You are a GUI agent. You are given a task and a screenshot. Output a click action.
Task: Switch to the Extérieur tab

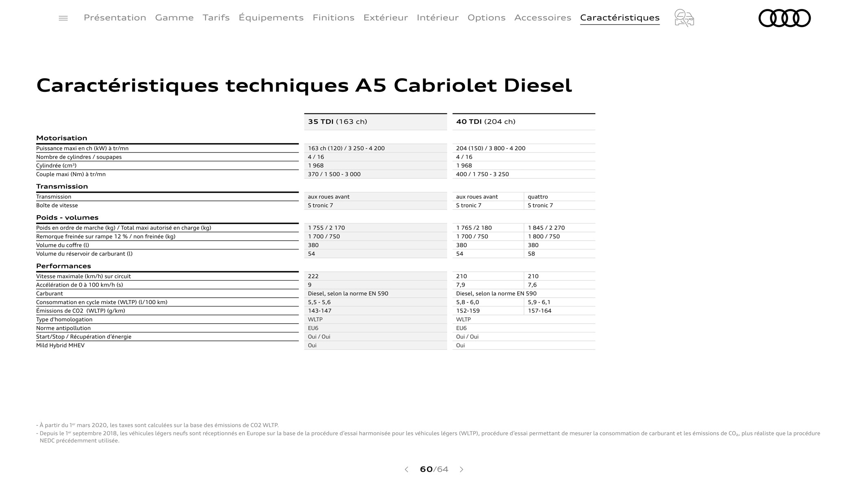click(385, 17)
